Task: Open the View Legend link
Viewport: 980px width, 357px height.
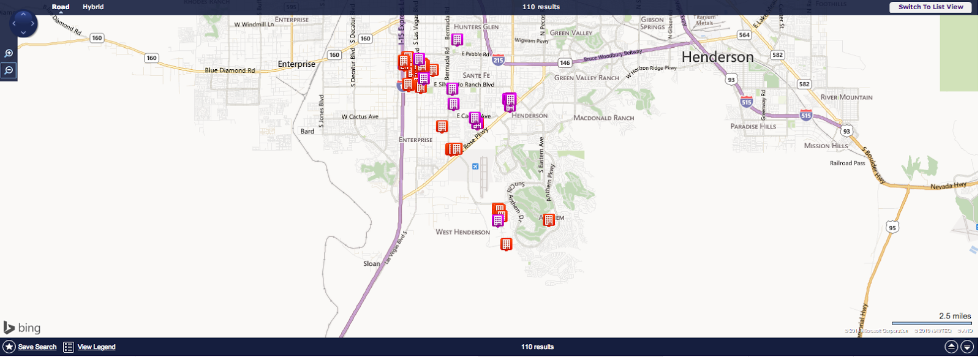Action: pos(96,347)
